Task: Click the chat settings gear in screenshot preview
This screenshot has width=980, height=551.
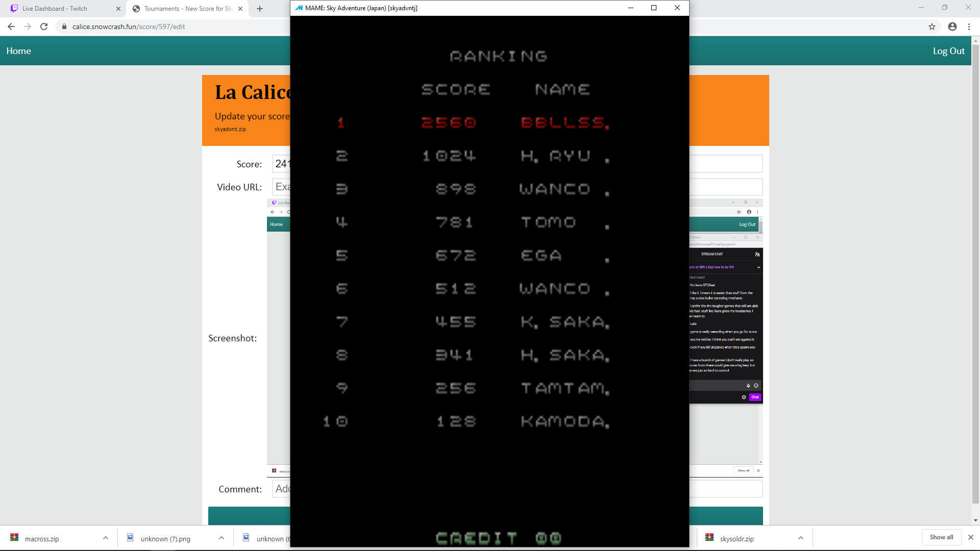Action: point(744,397)
